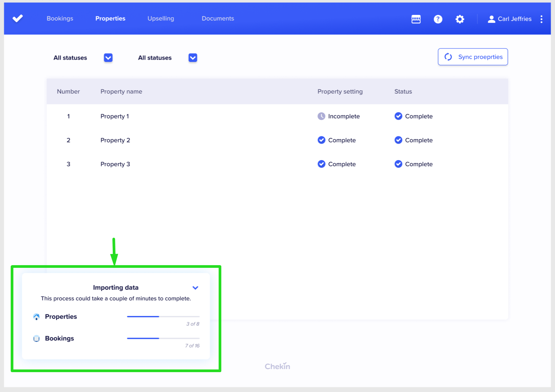
Task: Open the second All statuses dropdown
Action: [193, 58]
